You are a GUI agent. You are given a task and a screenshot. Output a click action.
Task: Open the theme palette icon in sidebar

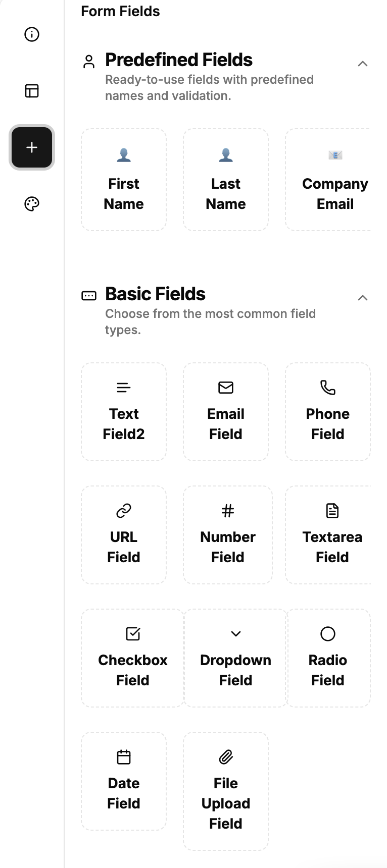(x=32, y=204)
